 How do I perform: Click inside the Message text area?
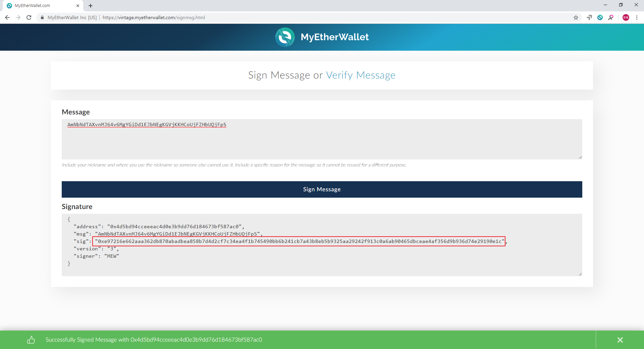(322, 139)
